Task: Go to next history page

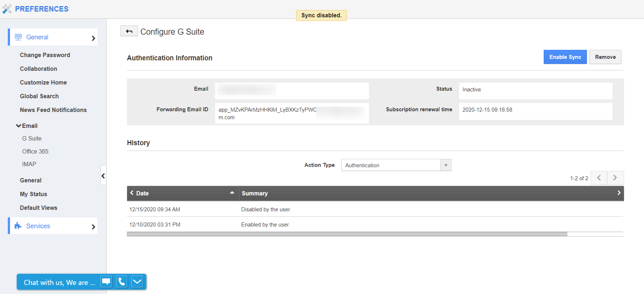Action: (x=615, y=178)
